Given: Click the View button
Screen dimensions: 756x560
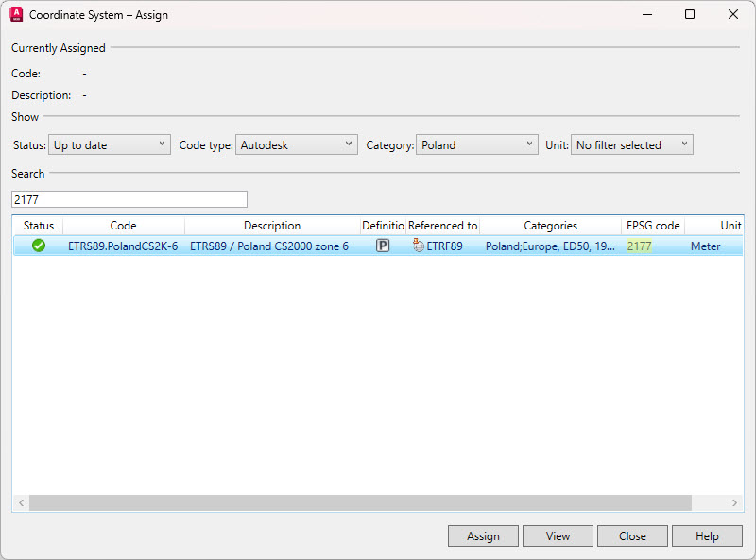Looking at the screenshot, I should pyautogui.click(x=558, y=536).
